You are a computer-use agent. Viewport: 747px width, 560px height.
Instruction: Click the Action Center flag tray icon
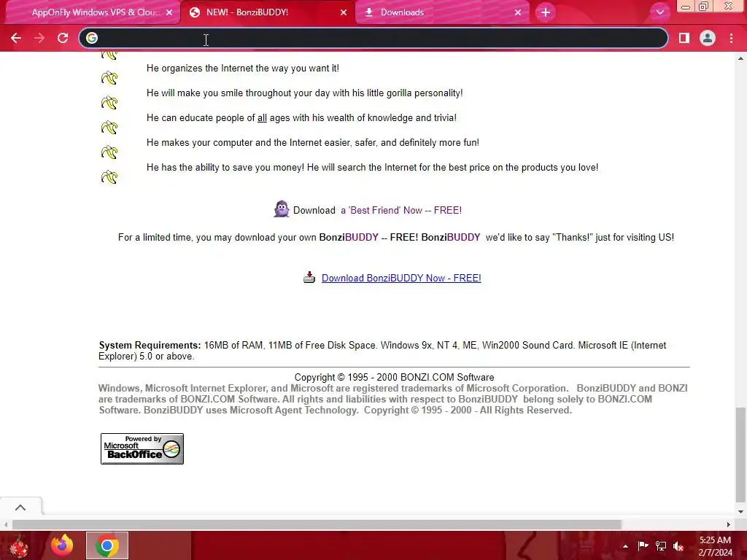(643, 546)
